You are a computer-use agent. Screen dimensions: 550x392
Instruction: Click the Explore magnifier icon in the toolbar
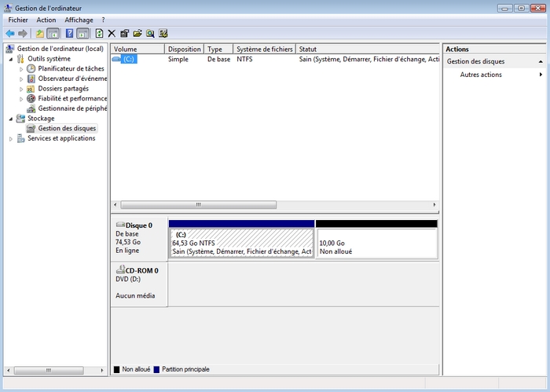(150, 34)
